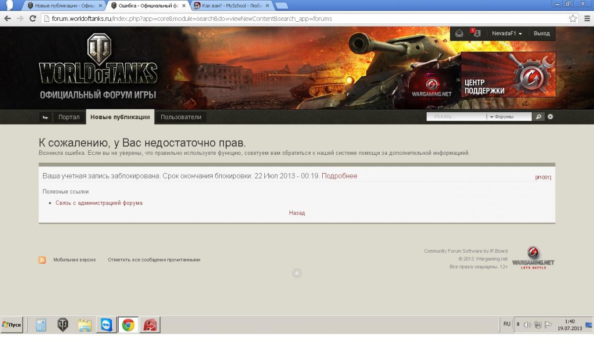Click the browser back arrow
This screenshot has height=364, width=594.
[x=7, y=18]
